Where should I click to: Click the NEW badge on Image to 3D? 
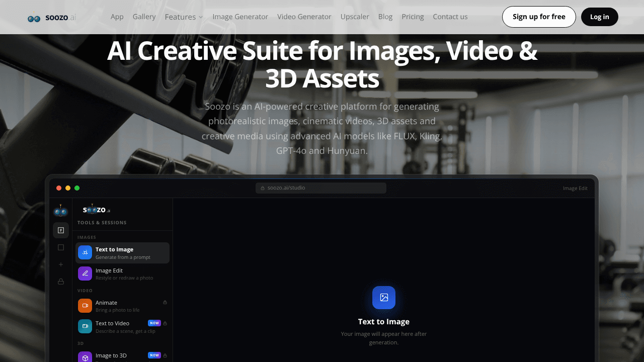tap(154, 355)
